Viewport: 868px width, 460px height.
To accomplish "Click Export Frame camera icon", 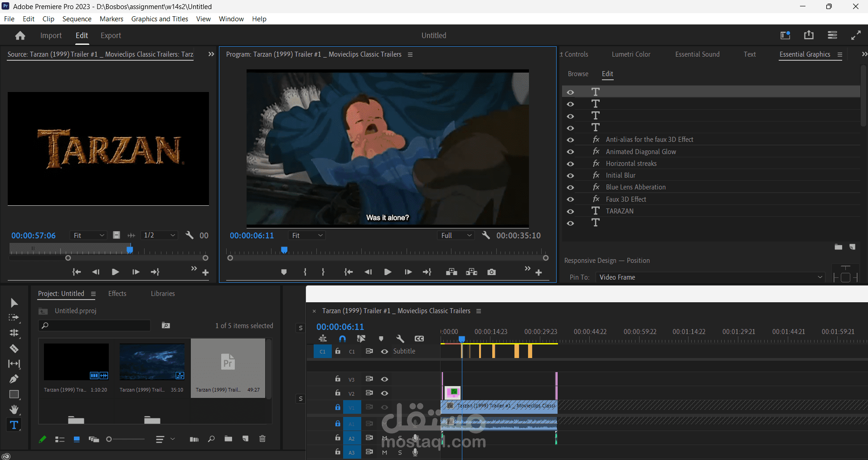I will tap(491, 272).
